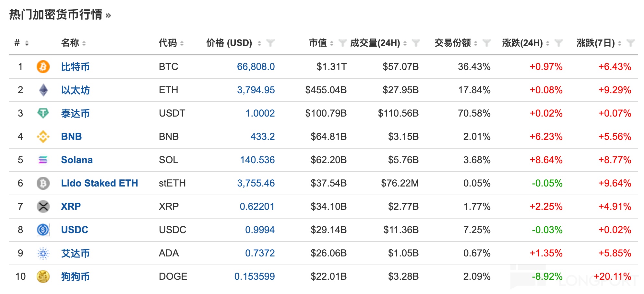Click Bitcoin price 66,808.0
The width and height of the screenshot is (644, 294).
point(256,67)
